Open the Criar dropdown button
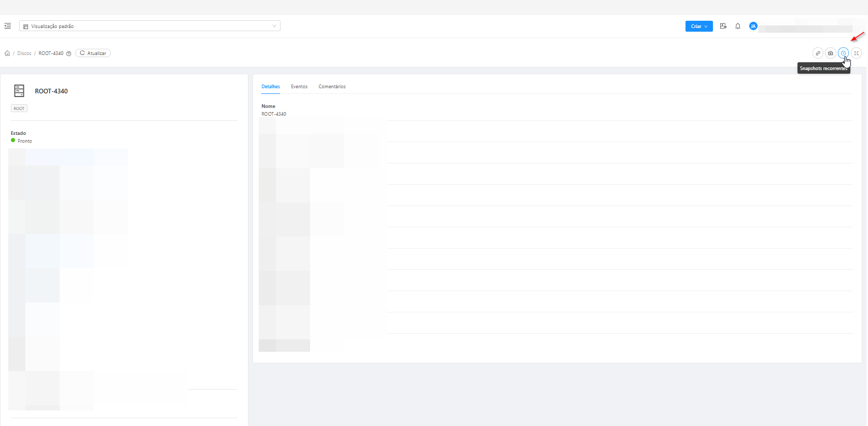The height and width of the screenshot is (426, 868). click(699, 26)
